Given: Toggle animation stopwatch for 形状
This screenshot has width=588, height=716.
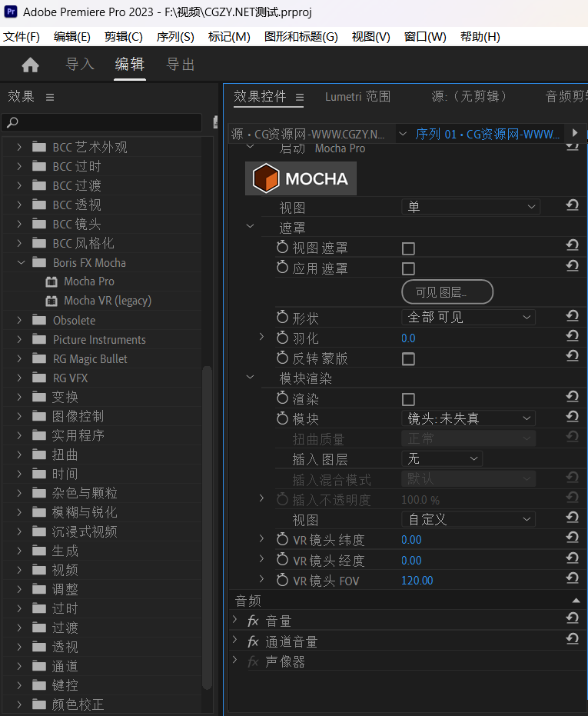Looking at the screenshot, I should [283, 316].
